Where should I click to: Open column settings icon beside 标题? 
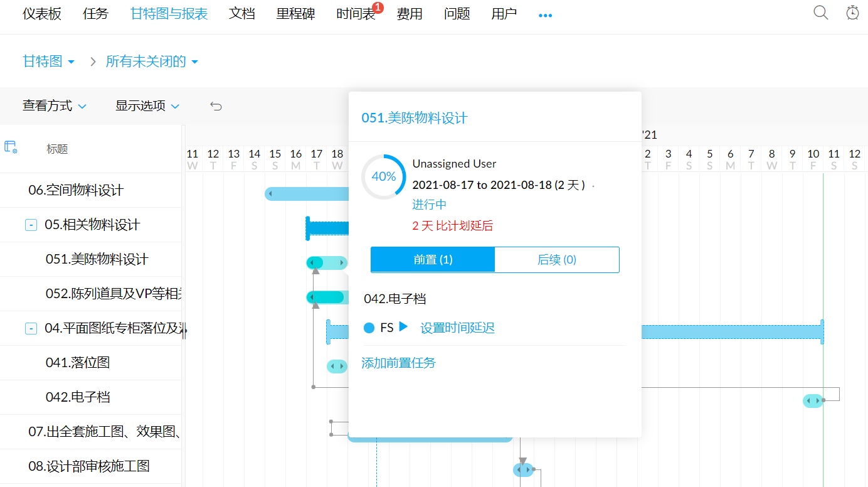point(11,147)
